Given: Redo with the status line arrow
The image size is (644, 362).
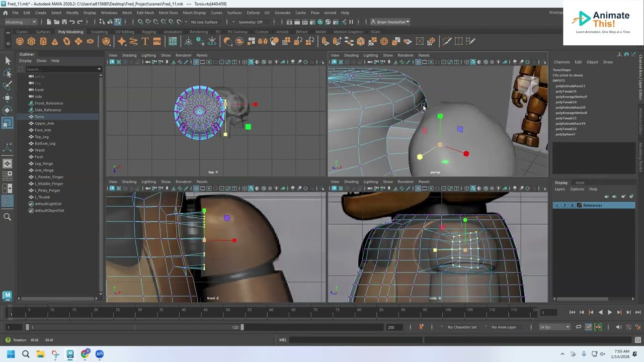Looking at the screenshot, I should point(79,22).
